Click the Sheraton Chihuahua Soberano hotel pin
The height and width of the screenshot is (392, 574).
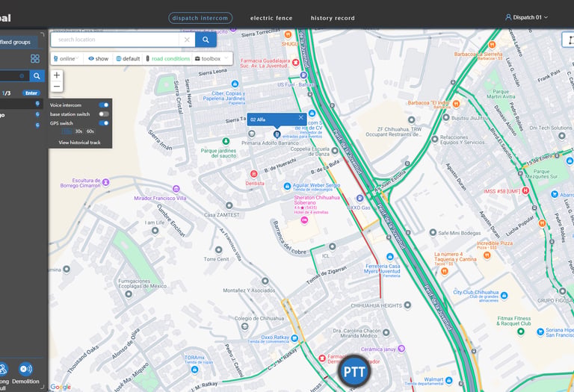[304, 220]
